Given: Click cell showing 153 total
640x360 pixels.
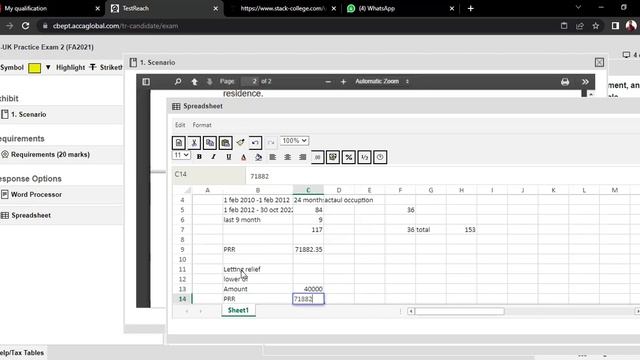Looking at the screenshot, I should (462, 230).
